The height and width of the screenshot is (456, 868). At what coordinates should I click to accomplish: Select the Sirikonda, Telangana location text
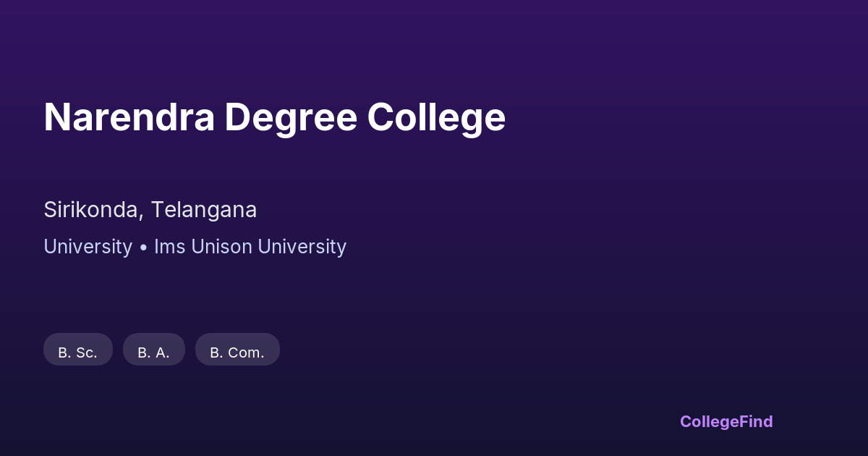(150, 210)
